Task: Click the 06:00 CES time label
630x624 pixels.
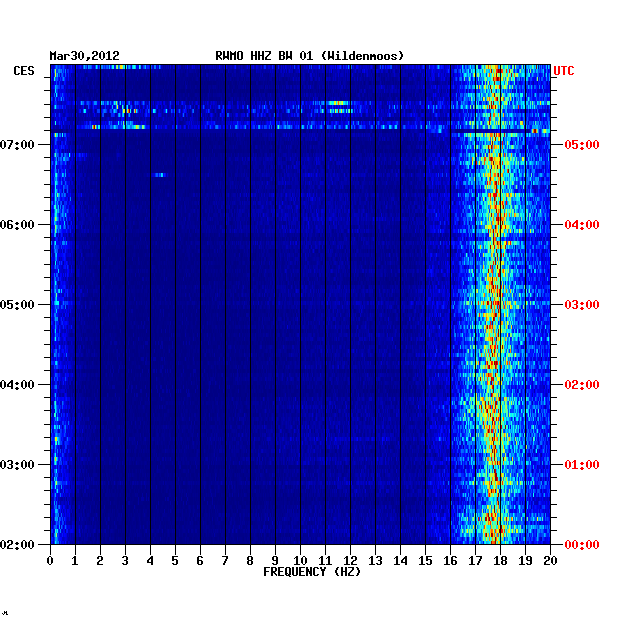Action: click(17, 225)
